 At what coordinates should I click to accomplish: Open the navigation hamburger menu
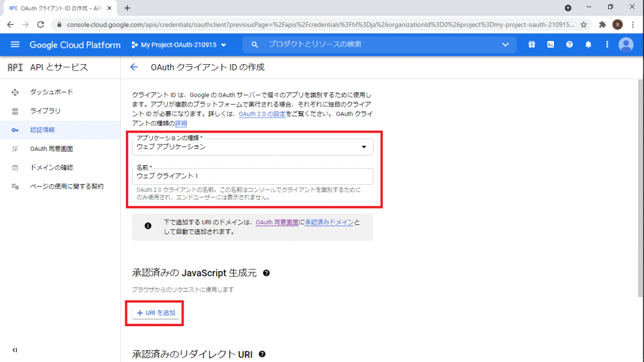tap(16, 45)
